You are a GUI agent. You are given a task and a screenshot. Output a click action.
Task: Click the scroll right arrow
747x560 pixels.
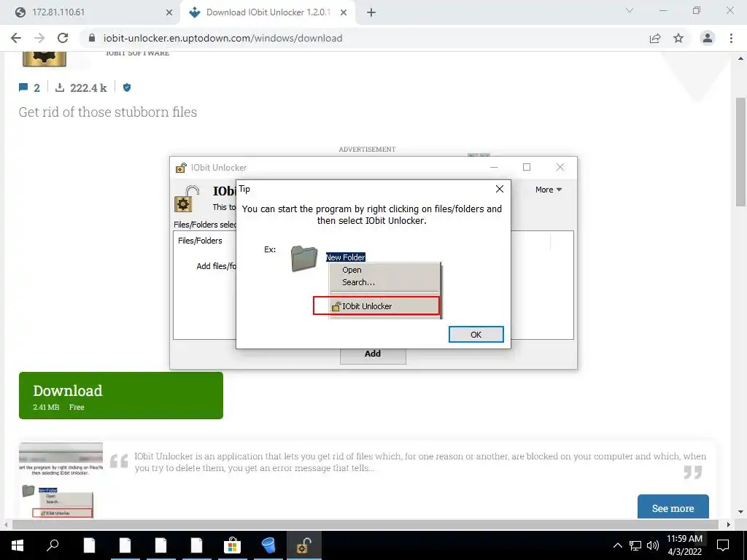point(729,524)
